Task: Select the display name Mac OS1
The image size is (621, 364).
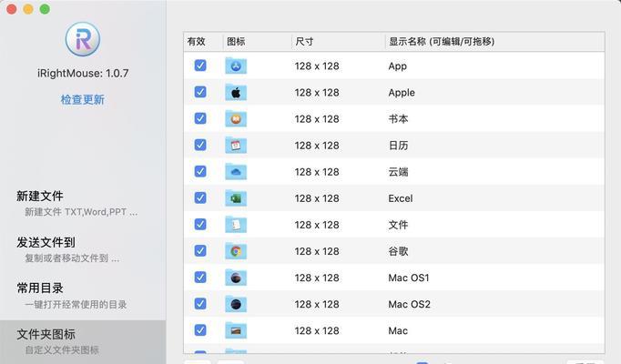Action: [x=409, y=278]
